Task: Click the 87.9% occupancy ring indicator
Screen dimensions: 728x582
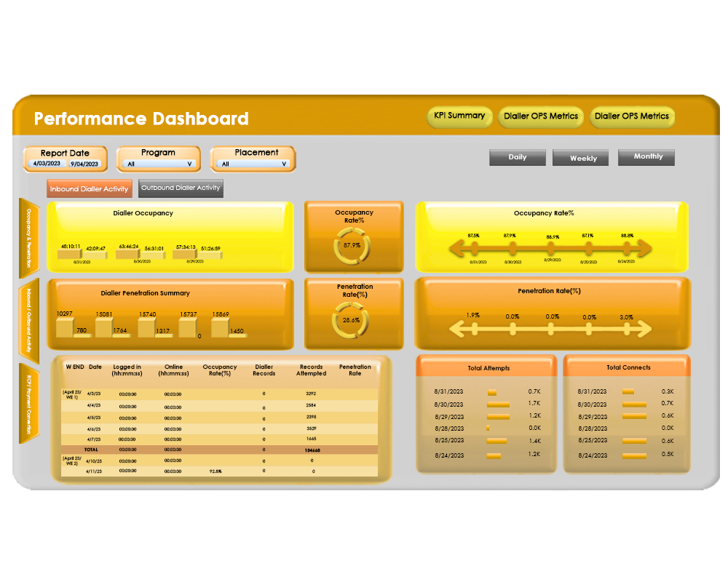Action: click(352, 247)
